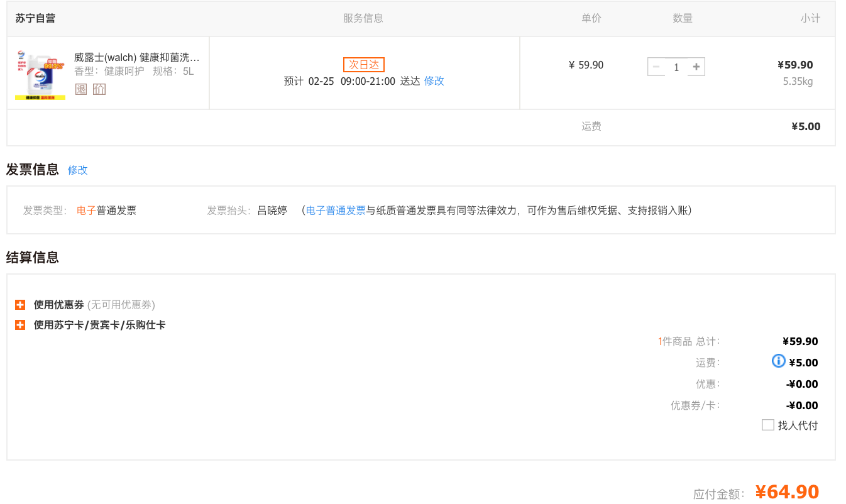Screen dimensions: 846x504
Task: Increase quantity with the plus button
Action: coord(696,67)
